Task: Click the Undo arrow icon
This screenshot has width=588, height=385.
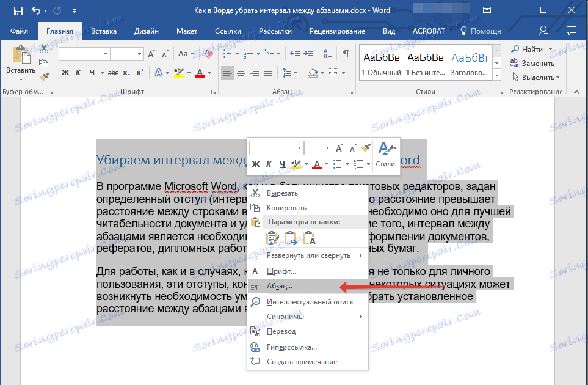Action: pos(36,10)
